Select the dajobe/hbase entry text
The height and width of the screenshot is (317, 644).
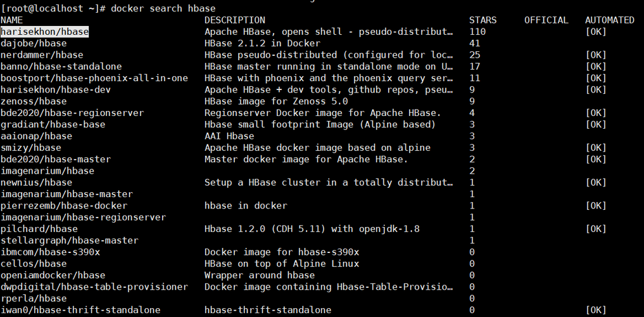34,43
